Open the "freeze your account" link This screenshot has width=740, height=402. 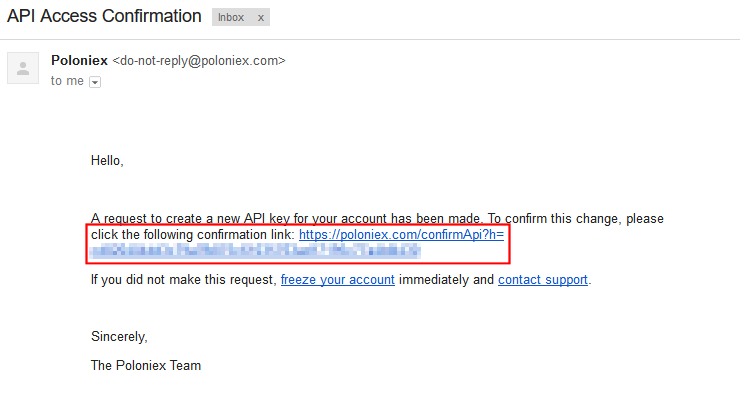(337, 279)
